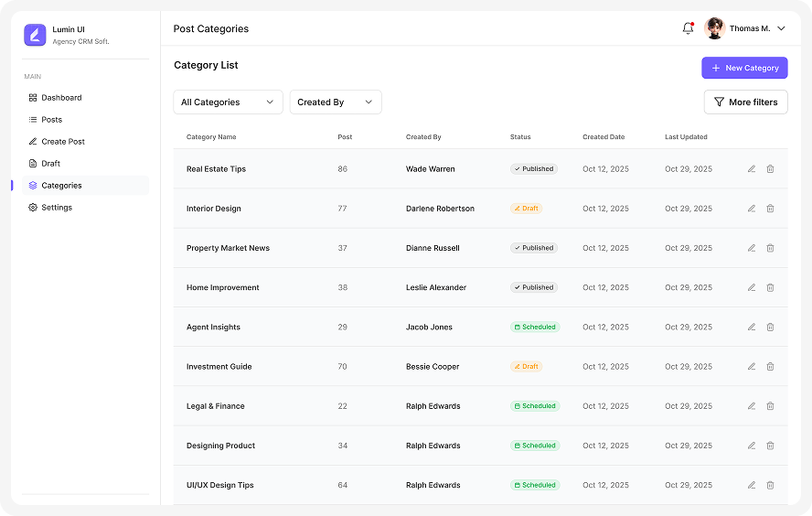Edit the Real Estate Tips category
This screenshot has height=516, width=812.
(x=752, y=169)
